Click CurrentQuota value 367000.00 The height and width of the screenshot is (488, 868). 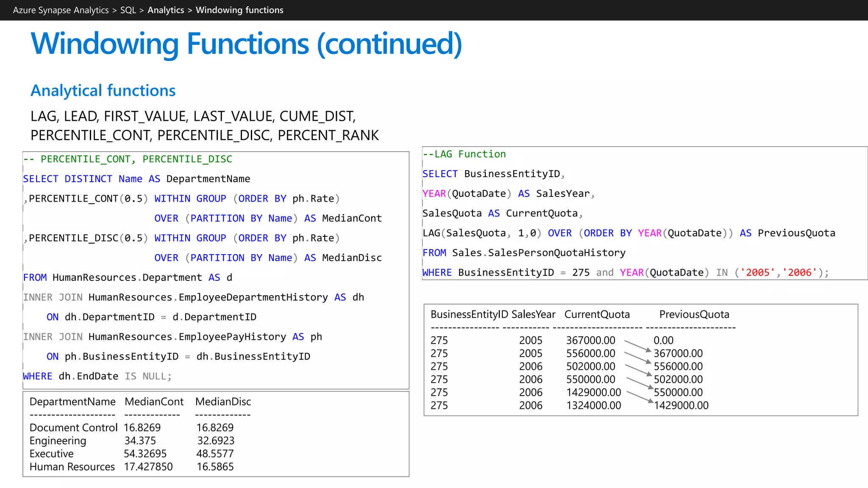(x=591, y=340)
